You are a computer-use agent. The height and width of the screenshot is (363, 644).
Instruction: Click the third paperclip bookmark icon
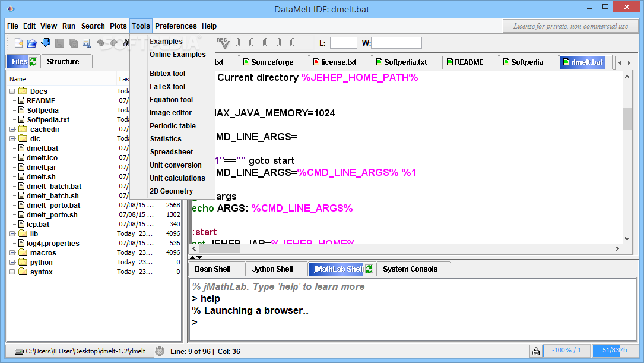click(x=265, y=42)
